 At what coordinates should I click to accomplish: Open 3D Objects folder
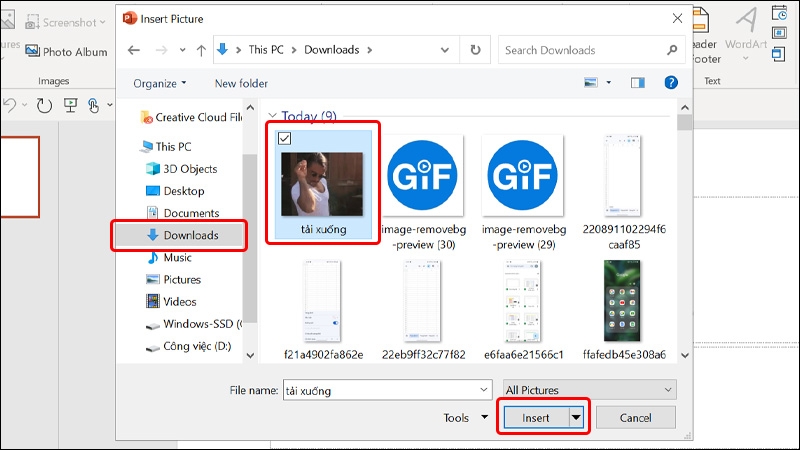[182, 169]
